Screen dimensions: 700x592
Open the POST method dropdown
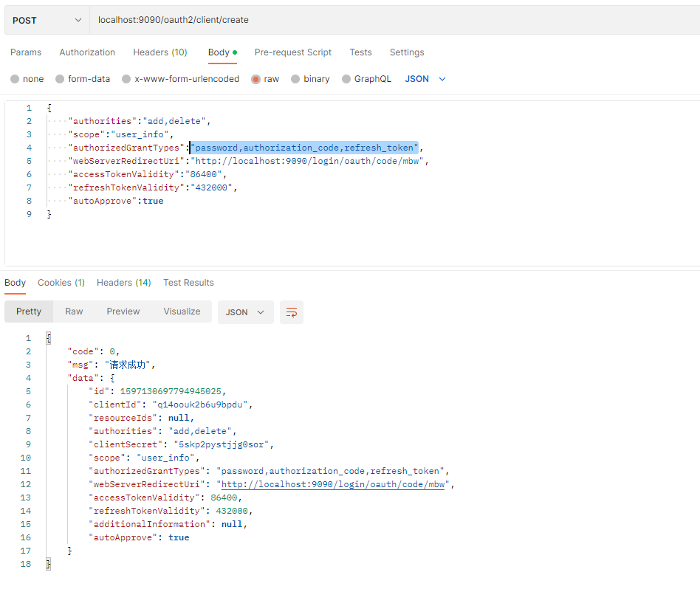47,20
